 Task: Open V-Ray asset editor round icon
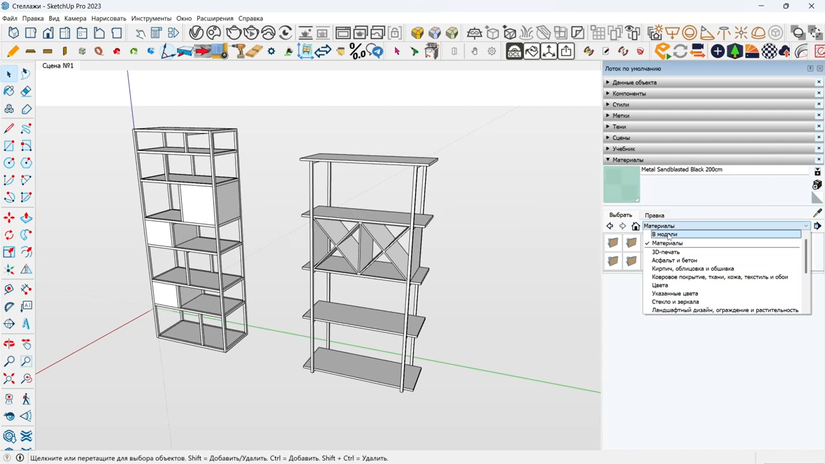pyautogui.click(x=196, y=33)
